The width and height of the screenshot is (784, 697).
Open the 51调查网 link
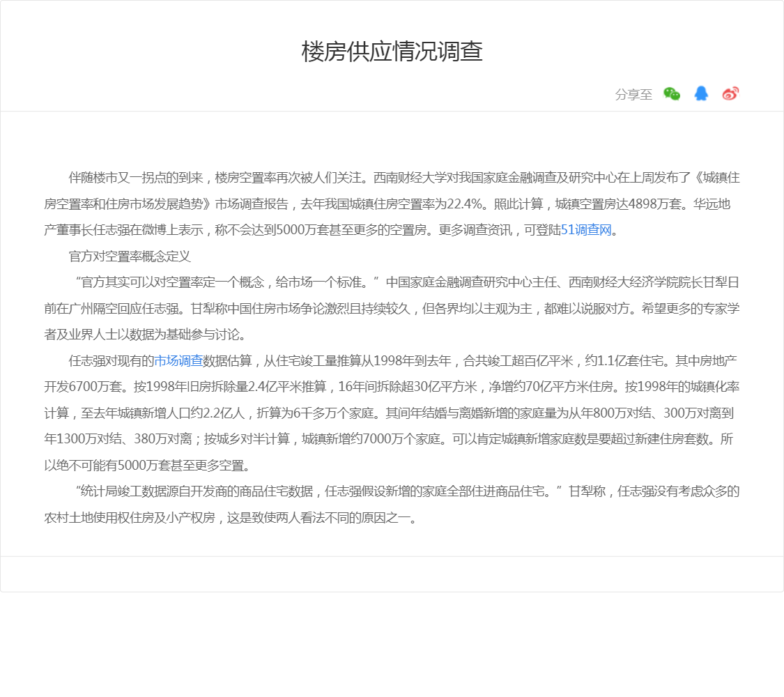point(586,230)
